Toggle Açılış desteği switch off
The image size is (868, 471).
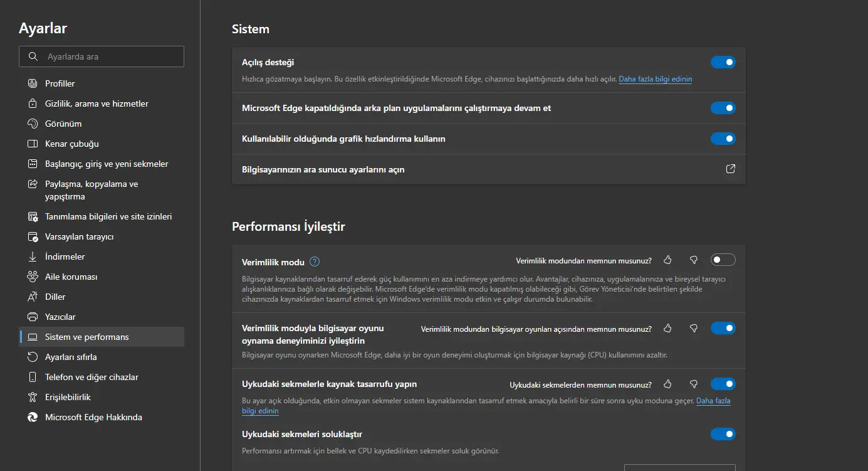pos(723,62)
